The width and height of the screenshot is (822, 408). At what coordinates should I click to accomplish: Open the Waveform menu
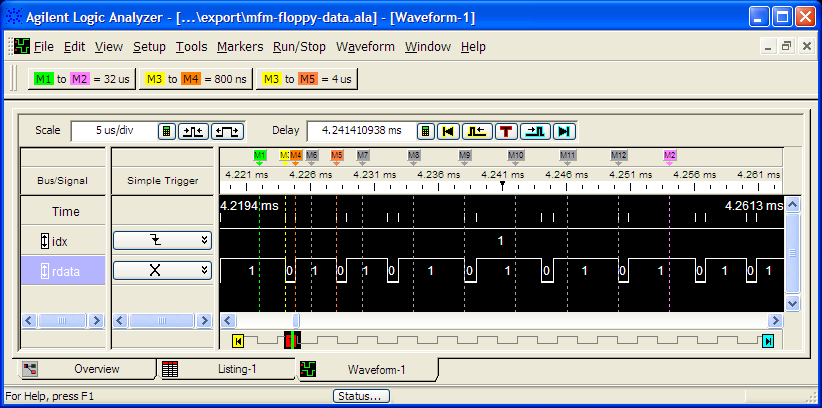[x=365, y=47]
